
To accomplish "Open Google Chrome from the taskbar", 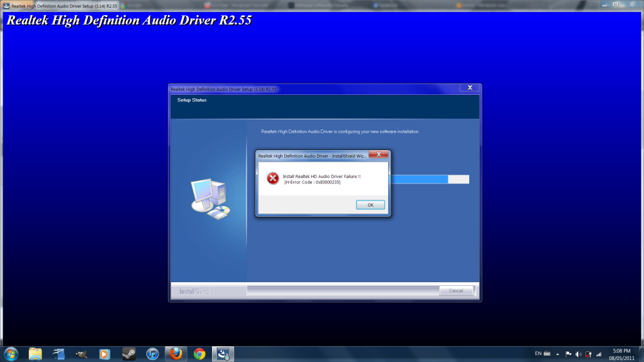I will [x=199, y=354].
